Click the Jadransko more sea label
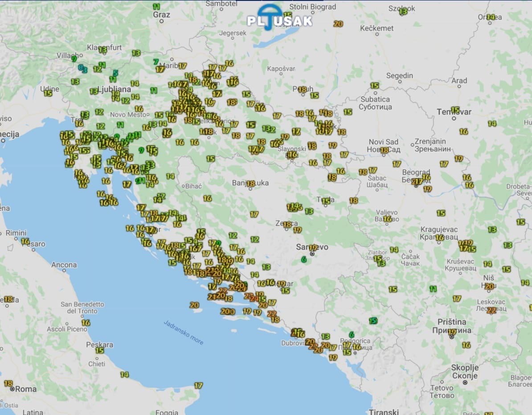 point(184,333)
